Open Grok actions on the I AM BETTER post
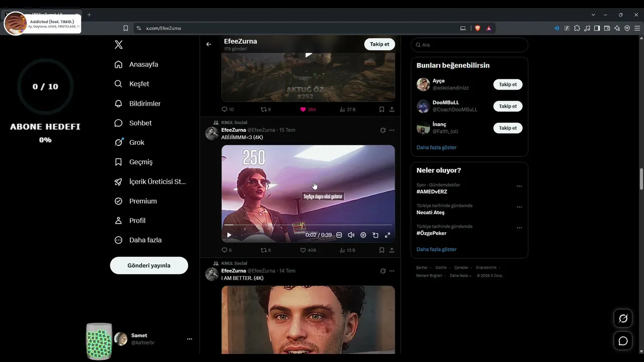Image resolution: width=644 pixels, height=362 pixels. tap(383, 271)
